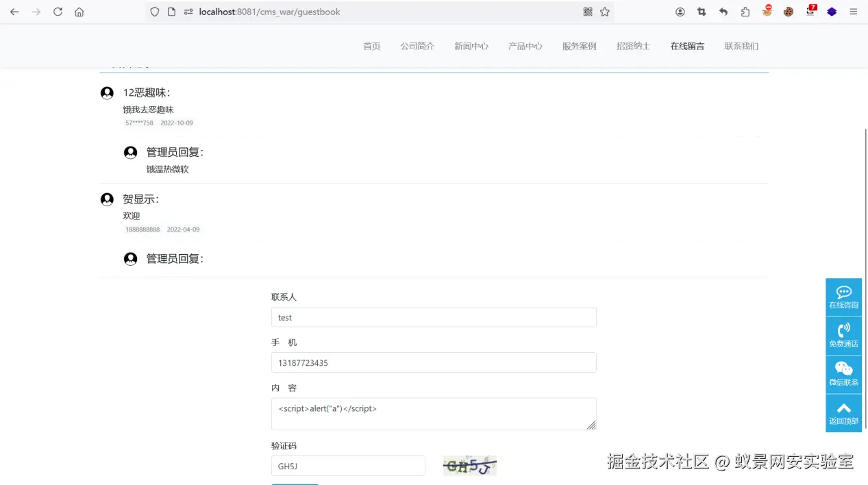Refresh the captcha image
This screenshot has height=485, width=868.
469,466
